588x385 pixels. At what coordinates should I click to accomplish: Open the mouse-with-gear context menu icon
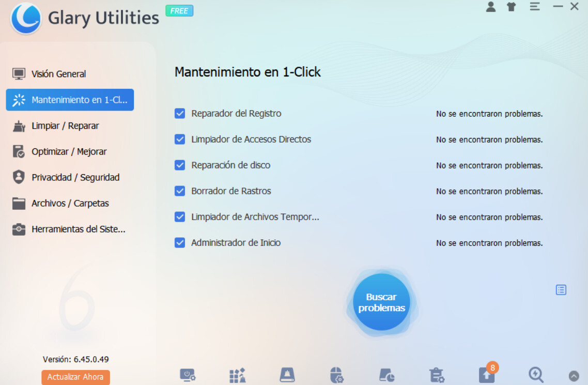337,375
